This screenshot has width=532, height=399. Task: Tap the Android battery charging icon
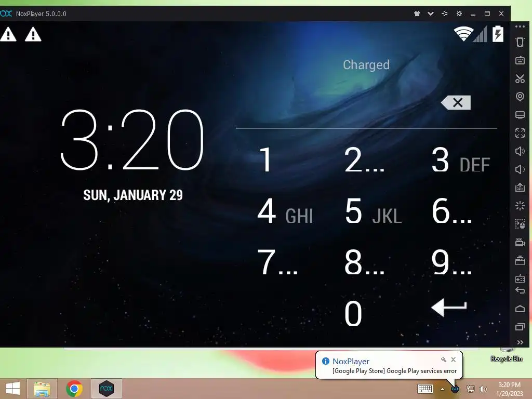pyautogui.click(x=498, y=34)
